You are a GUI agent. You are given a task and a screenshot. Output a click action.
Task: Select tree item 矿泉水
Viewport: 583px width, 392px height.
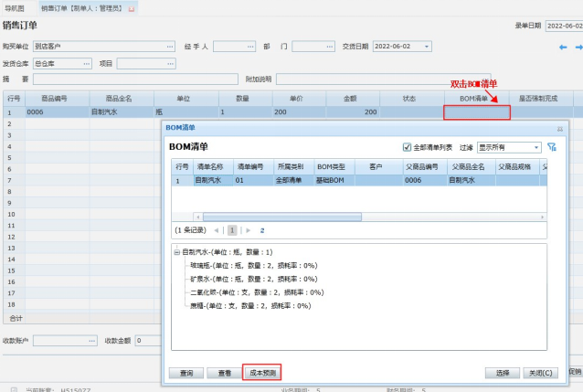pos(254,279)
